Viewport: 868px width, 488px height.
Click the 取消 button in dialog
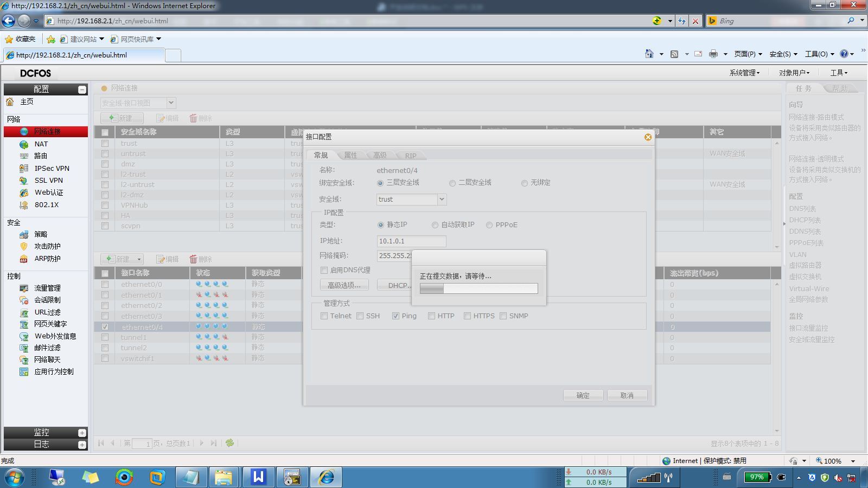point(627,395)
